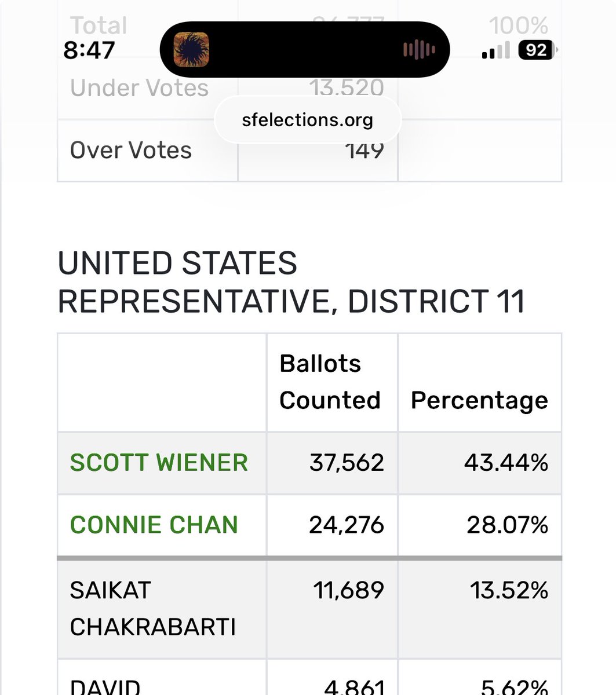The height and width of the screenshot is (695, 616).
Task: Tap the United States Representative District 11 heading
Action: tap(291, 282)
